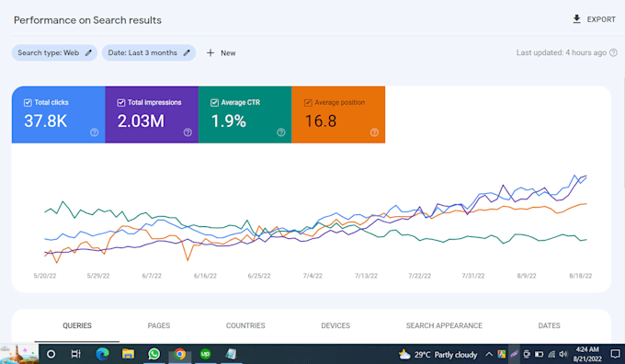Screen dimensions: 625x364
Task: Open network Wi-Fi icon in tray
Action: [x=551, y=354]
